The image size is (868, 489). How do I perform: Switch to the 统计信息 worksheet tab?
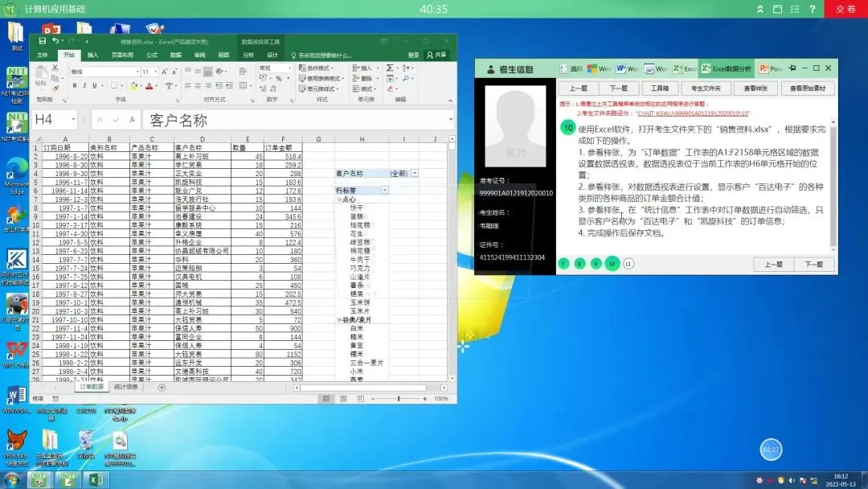click(x=125, y=387)
